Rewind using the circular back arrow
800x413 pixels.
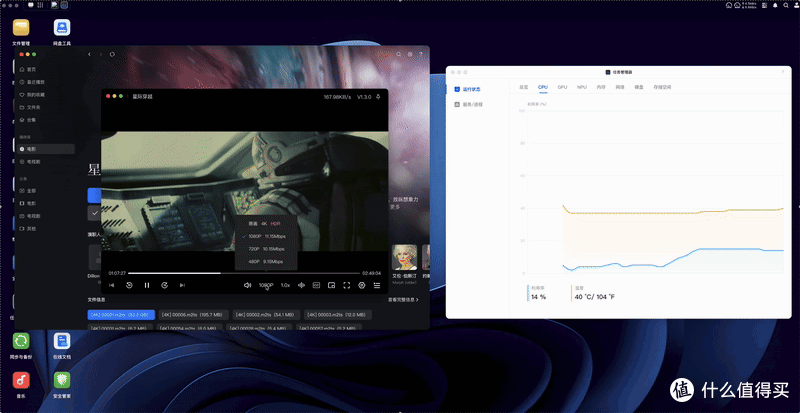[129, 285]
